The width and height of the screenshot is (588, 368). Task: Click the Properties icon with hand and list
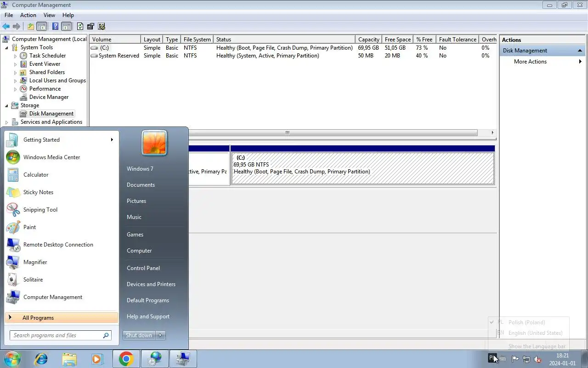[x=91, y=27]
